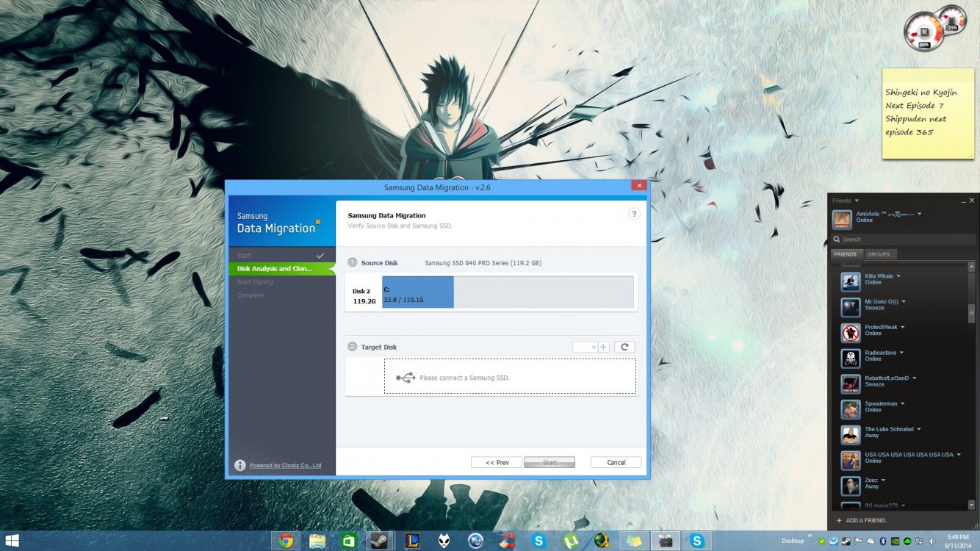
Task: Select the Complete step in sidebar
Action: click(x=282, y=295)
